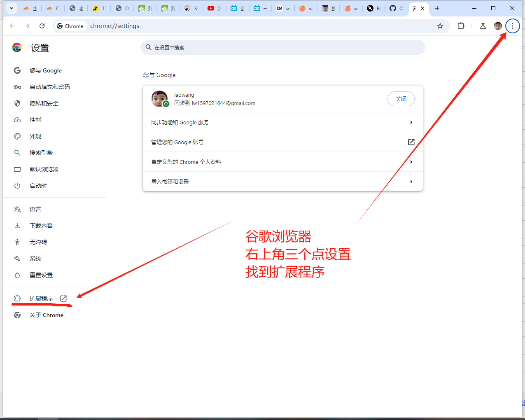Go to 关于 Chrome page
This screenshot has height=420, width=525.
(46, 315)
